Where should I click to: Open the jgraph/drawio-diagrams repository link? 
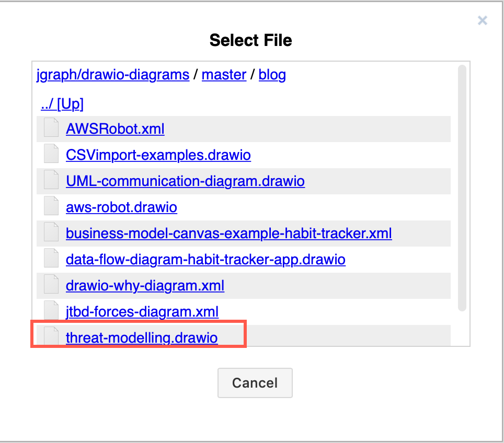tap(113, 75)
